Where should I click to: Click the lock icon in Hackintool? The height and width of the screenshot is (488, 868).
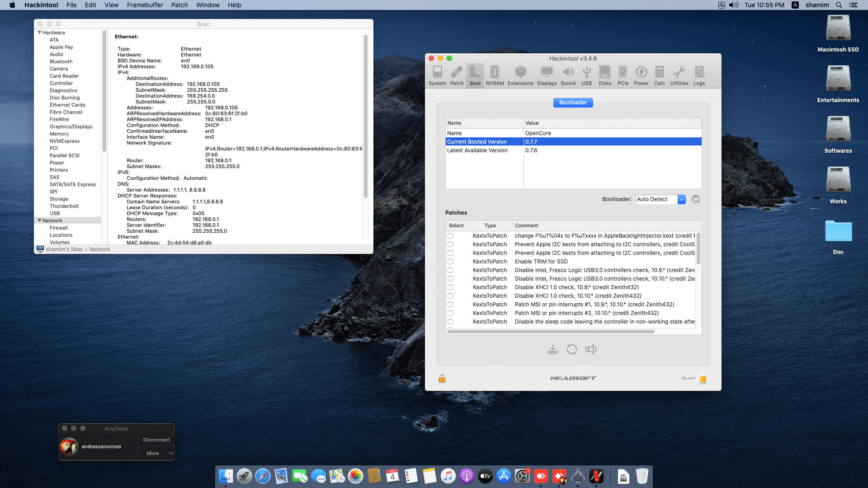point(442,378)
